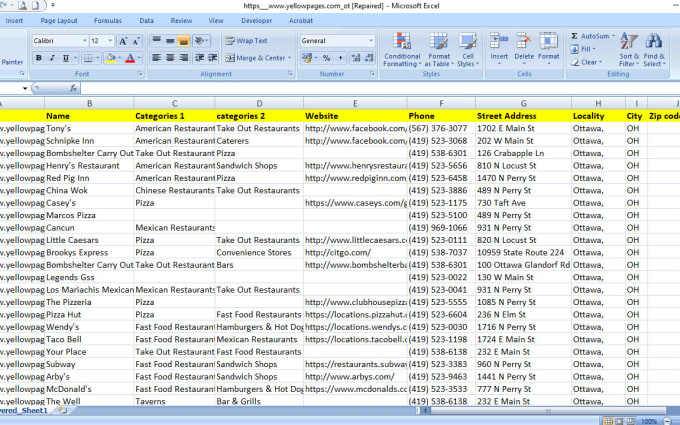The image size is (680, 425).
Task: Apply percent style
Action: click(327, 58)
